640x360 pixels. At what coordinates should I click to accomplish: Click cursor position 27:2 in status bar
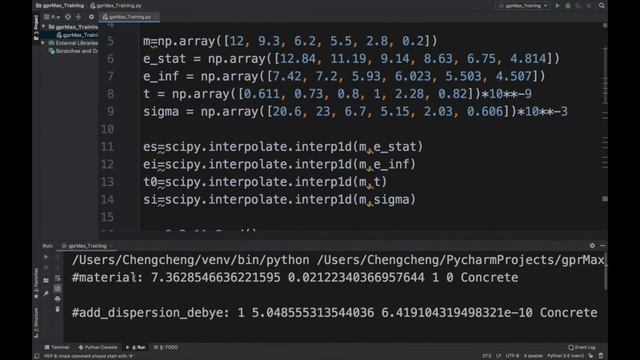(x=487, y=356)
